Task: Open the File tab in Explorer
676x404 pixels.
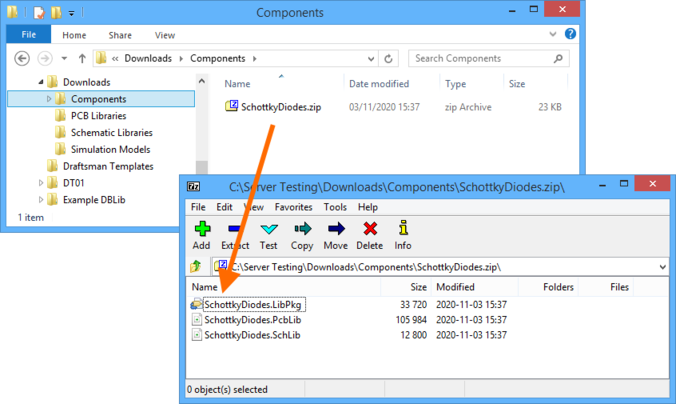Action: point(29,34)
